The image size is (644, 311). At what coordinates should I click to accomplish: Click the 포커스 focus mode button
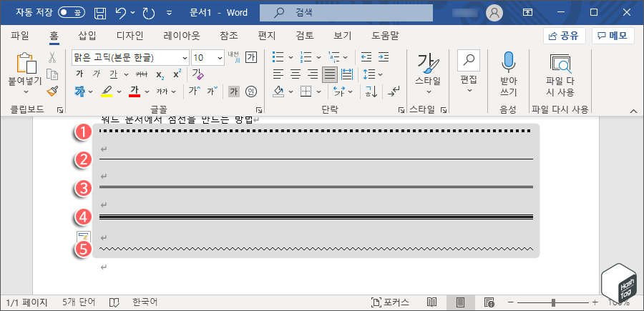pos(390,303)
